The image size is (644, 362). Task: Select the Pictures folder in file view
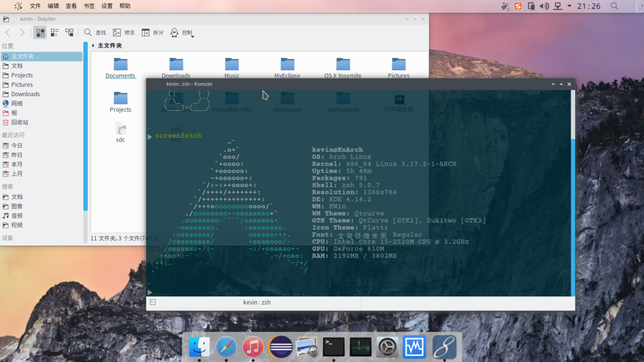tap(399, 64)
